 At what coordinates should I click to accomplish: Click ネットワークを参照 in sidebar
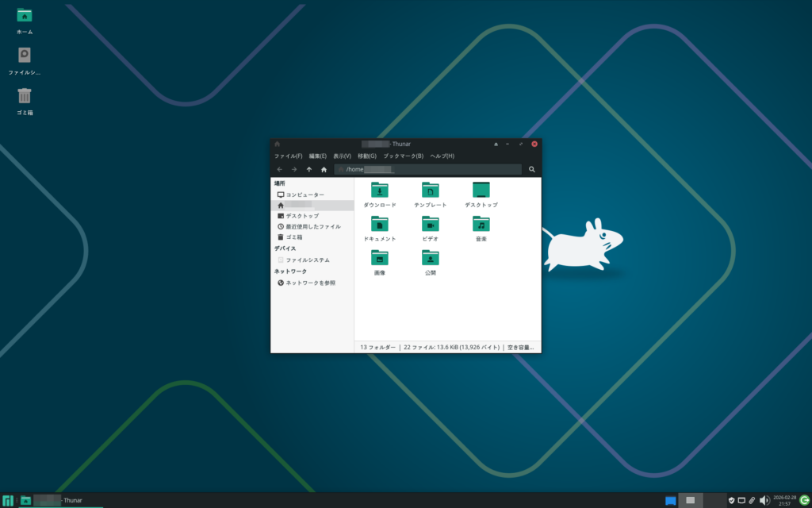coord(310,283)
